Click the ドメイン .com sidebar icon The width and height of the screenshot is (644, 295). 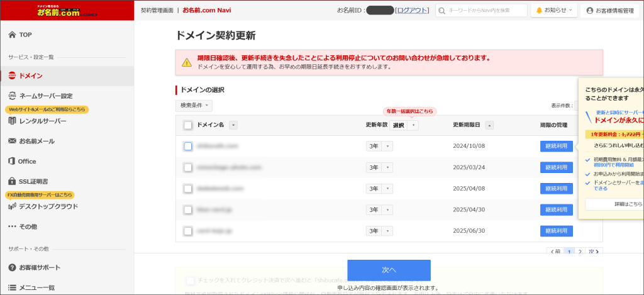[12, 76]
